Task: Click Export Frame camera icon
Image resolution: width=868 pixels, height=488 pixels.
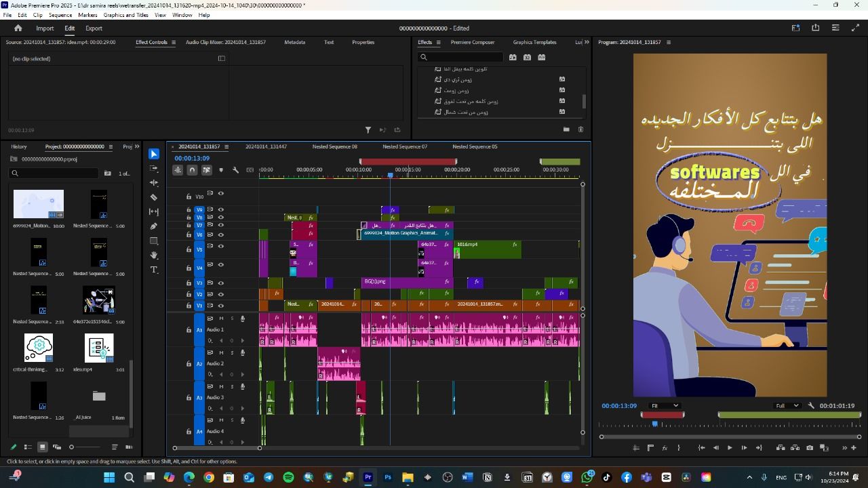Action: click(x=810, y=447)
